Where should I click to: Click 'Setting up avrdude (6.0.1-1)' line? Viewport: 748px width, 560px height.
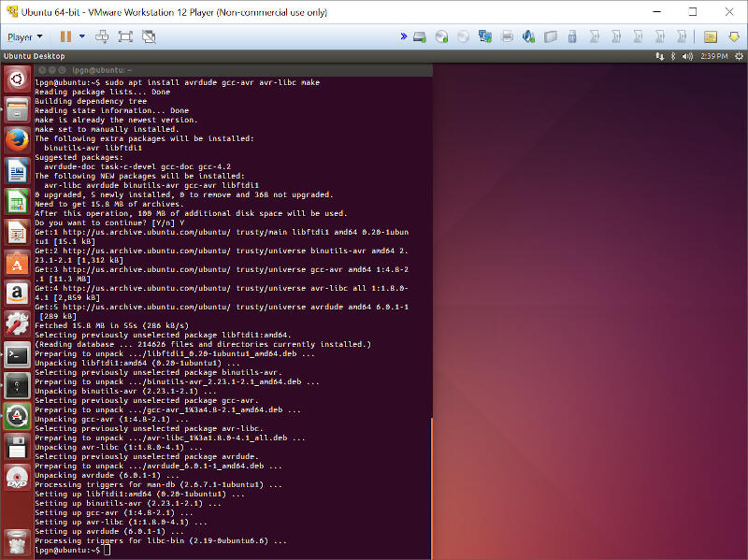point(108,531)
